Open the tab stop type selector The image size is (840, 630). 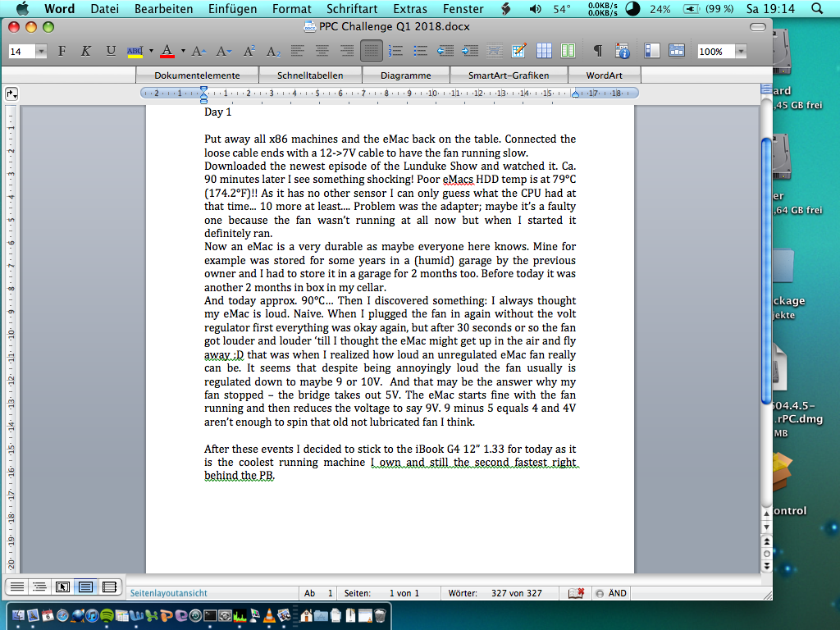11,94
